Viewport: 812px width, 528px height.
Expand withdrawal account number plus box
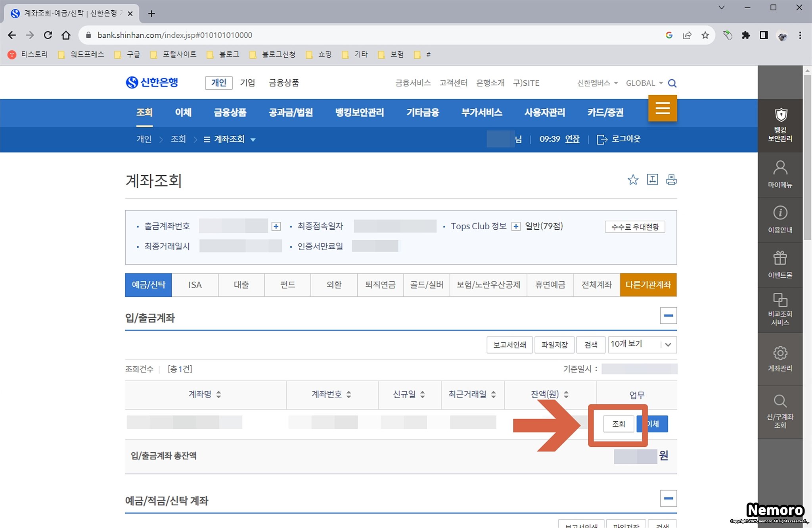pos(276,227)
